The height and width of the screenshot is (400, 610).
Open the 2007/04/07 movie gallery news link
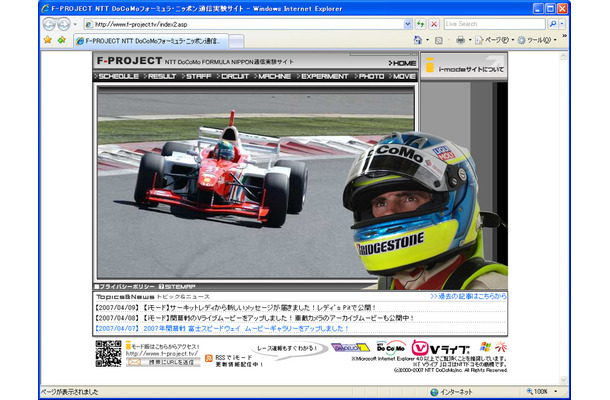[x=222, y=328]
